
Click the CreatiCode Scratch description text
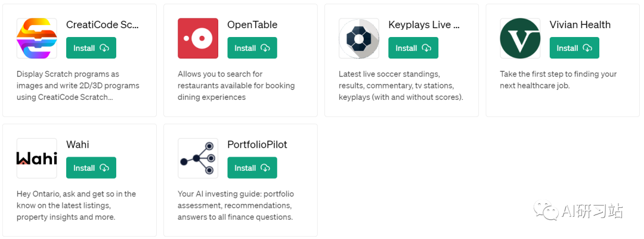(78, 85)
